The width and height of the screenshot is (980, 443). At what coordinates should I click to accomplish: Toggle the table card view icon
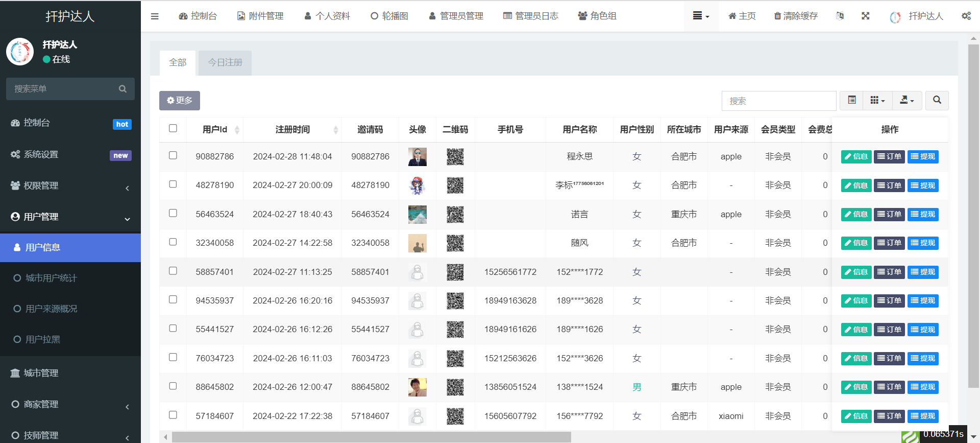(x=851, y=100)
